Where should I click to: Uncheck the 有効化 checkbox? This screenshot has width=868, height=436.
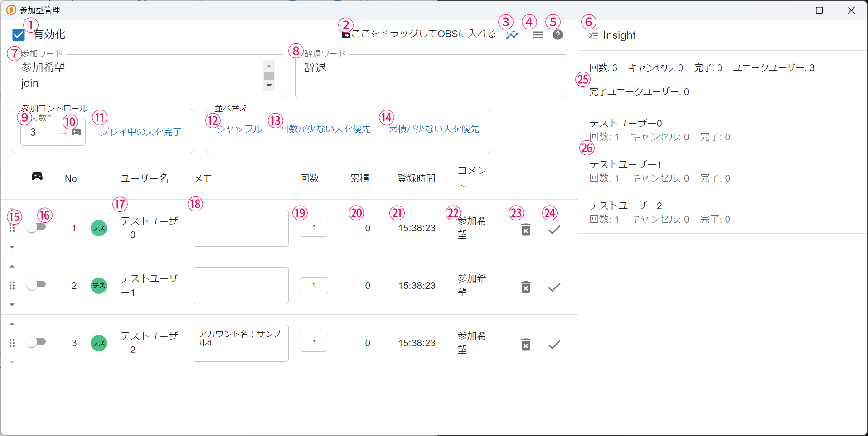coord(19,35)
